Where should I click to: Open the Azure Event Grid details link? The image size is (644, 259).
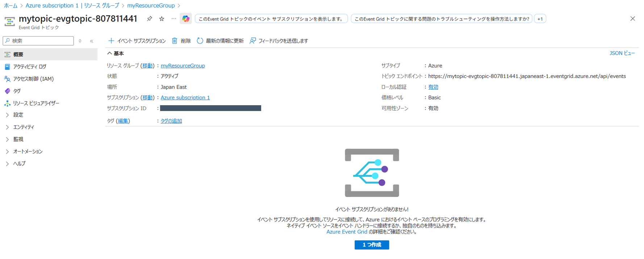point(347,232)
